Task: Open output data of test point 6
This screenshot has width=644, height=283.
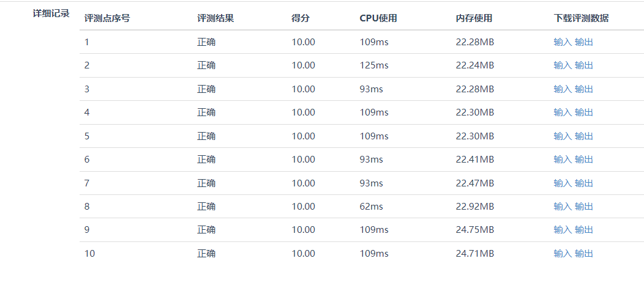Action: point(584,160)
